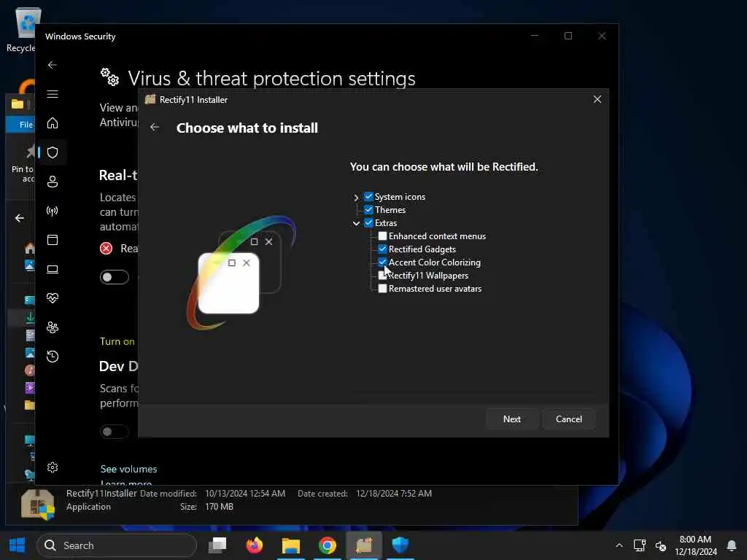This screenshot has width=747, height=560.
Task: Uncheck Rectified Gadgets checkbox
Action: [x=382, y=249]
